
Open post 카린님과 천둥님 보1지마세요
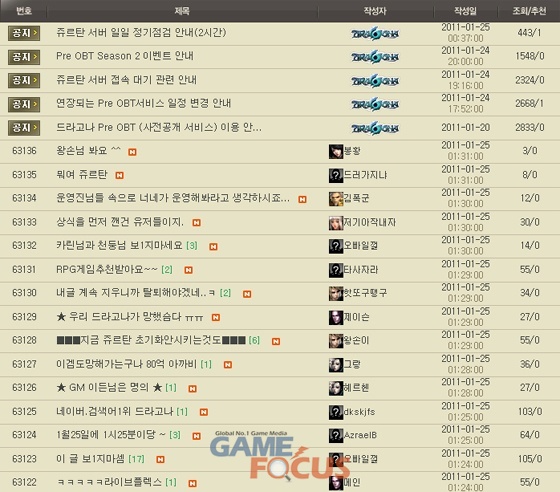click(x=119, y=245)
